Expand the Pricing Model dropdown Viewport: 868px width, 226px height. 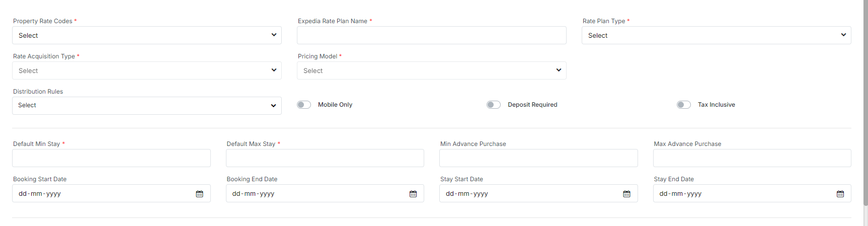(x=431, y=70)
